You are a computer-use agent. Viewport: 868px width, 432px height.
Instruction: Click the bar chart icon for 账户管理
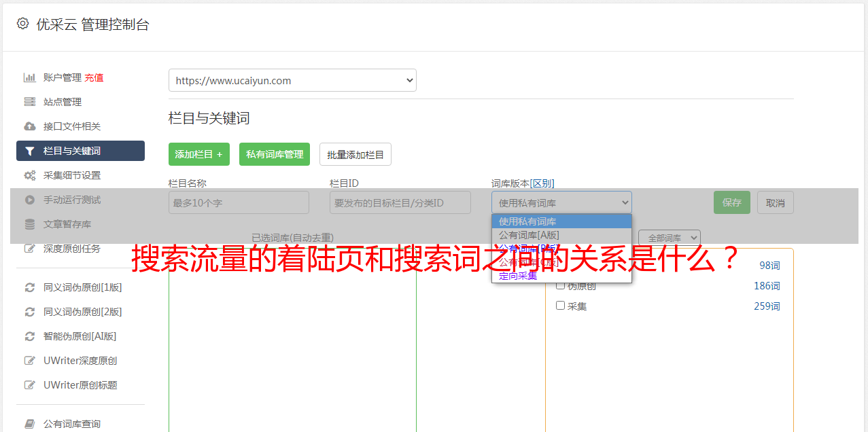click(x=29, y=77)
